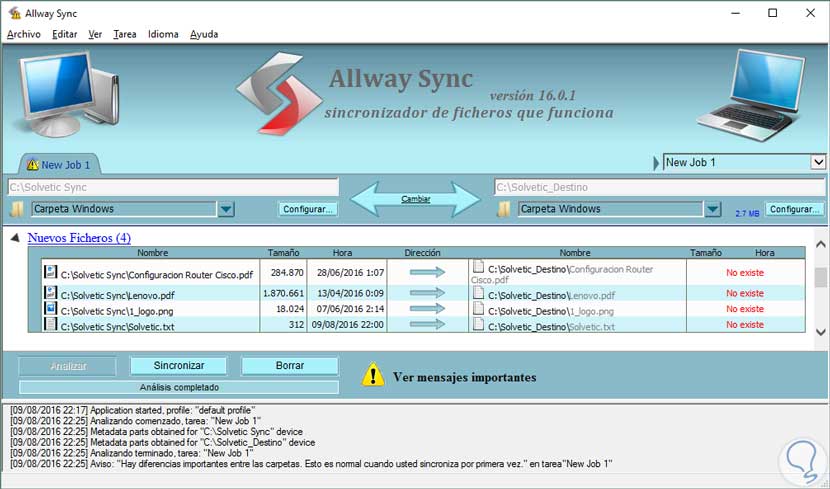
Task: Open the New Job 1 job selector dropdown
Action: tap(818, 162)
